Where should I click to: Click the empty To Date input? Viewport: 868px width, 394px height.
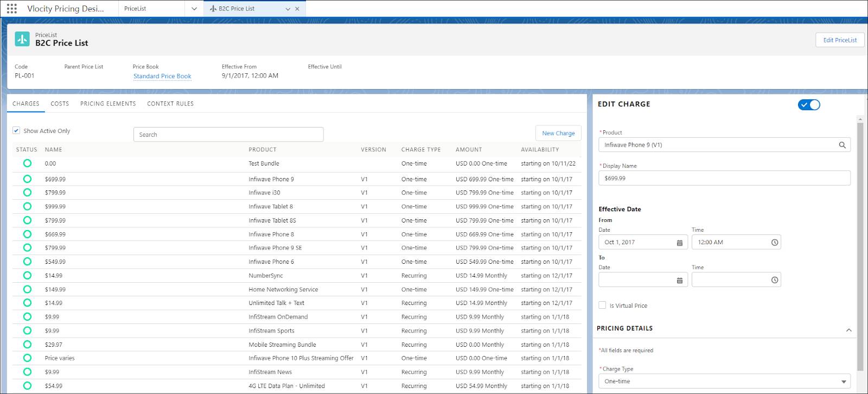pyautogui.click(x=643, y=279)
